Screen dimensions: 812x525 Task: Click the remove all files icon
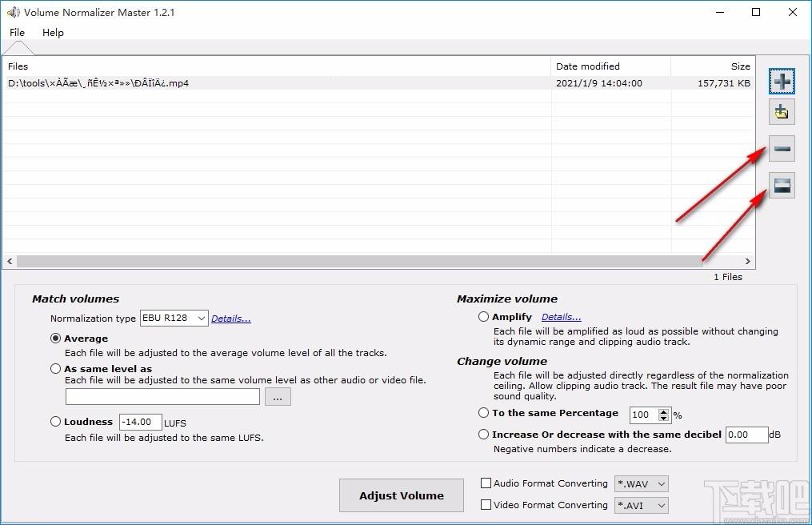pos(782,185)
